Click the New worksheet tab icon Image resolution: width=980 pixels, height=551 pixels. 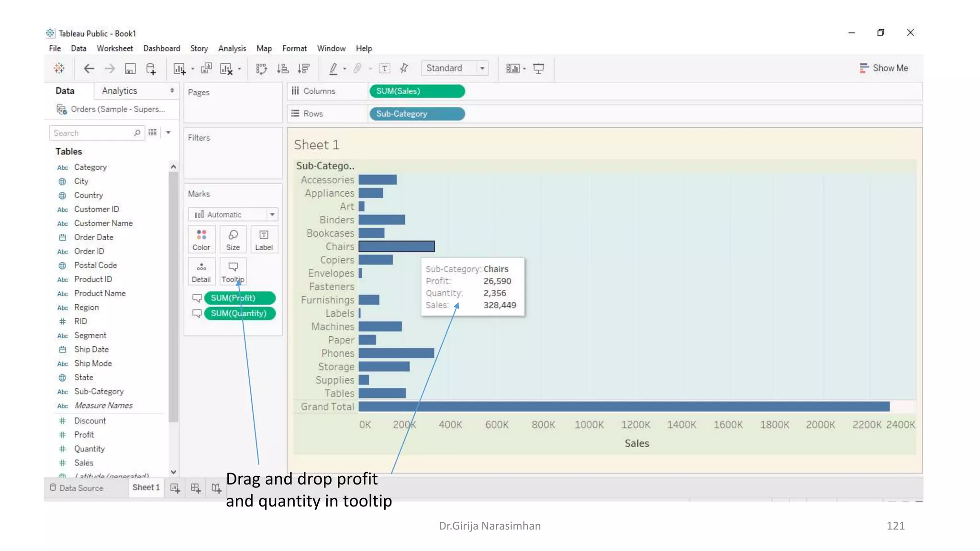click(x=175, y=488)
